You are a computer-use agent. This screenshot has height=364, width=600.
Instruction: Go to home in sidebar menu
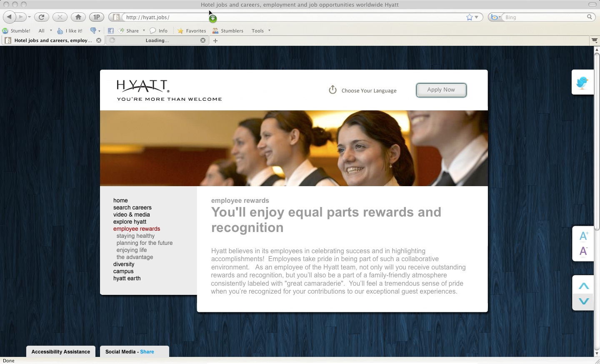coord(120,200)
